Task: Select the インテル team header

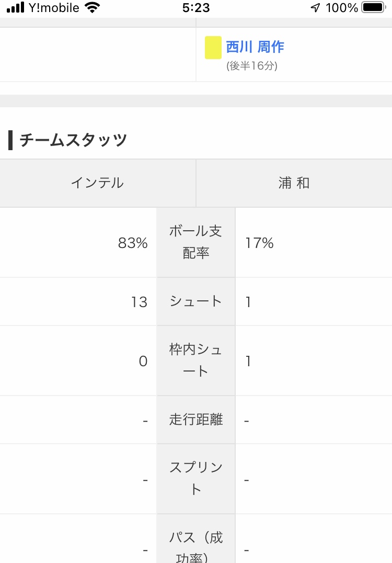Action: coord(98,183)
